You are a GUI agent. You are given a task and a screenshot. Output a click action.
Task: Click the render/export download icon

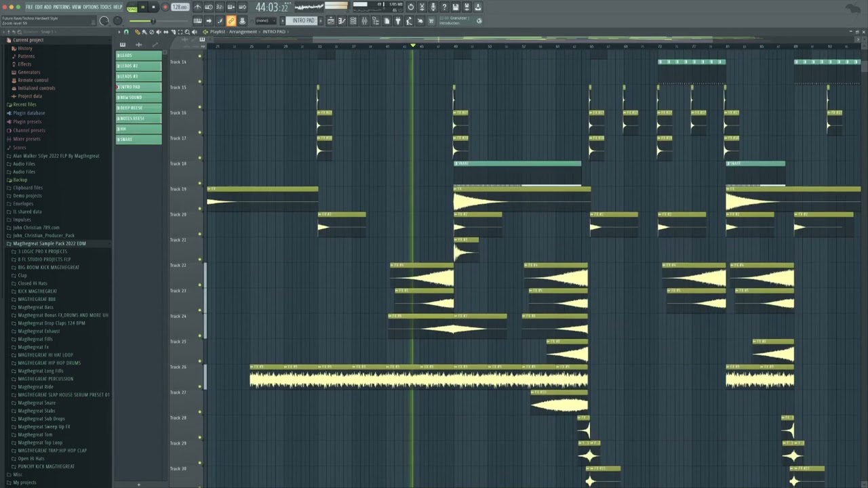pos(478,7)
